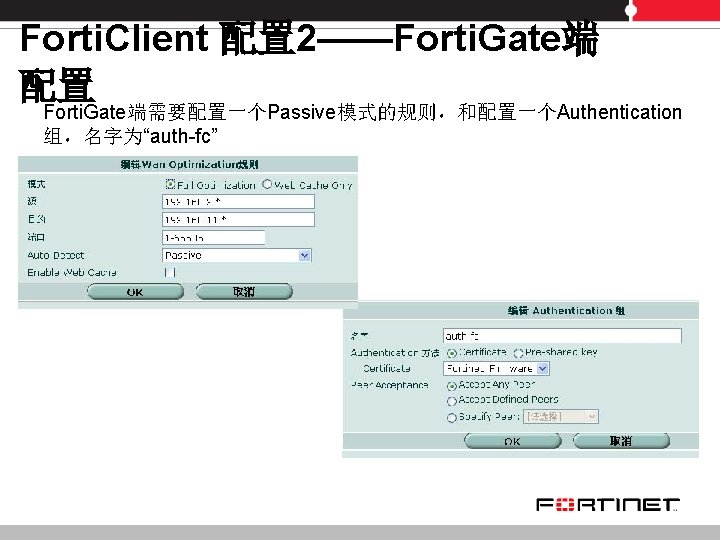Click the Enable Web Cache label
The image size is (720, 540).
pos(72,273)
